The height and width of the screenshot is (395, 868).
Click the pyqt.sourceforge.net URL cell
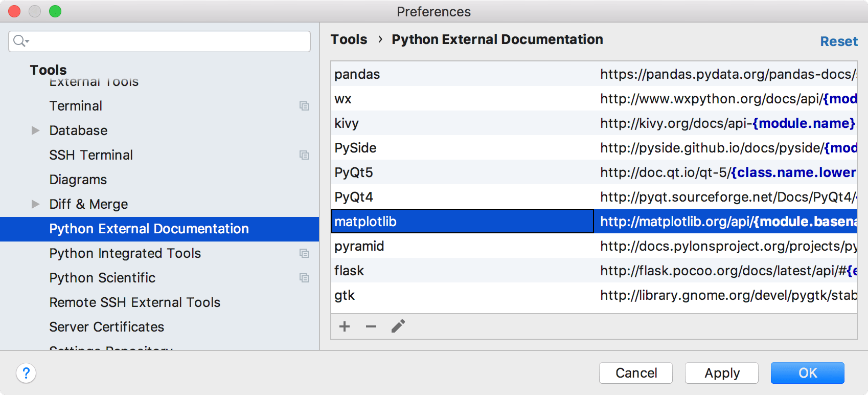coord(725,197)
